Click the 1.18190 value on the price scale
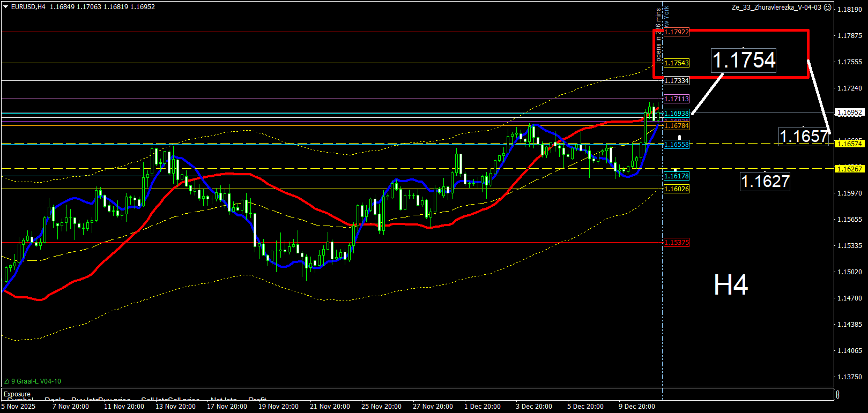This screenshot has height=413, width=868. tap(850, 10)
